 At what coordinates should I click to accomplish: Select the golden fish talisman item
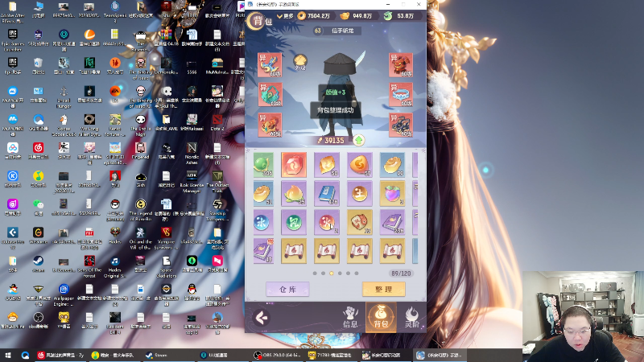tap(359, 222)
